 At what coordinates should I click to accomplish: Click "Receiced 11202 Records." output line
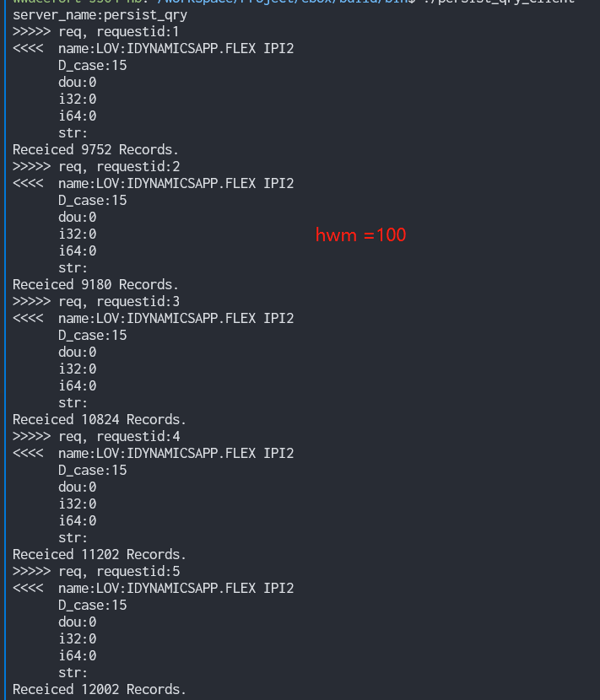pyautogui.click(x=100, y=554)
